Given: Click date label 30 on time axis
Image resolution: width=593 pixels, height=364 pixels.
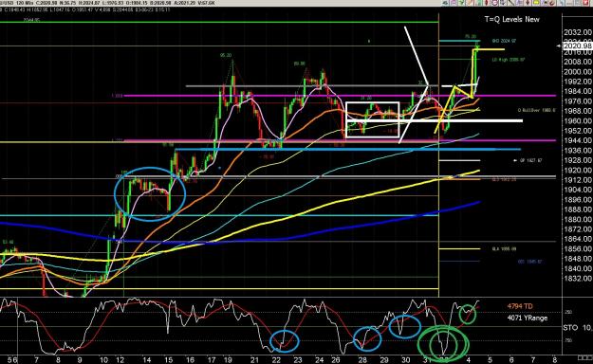Looking at the screenshot, I should point(405,360).
